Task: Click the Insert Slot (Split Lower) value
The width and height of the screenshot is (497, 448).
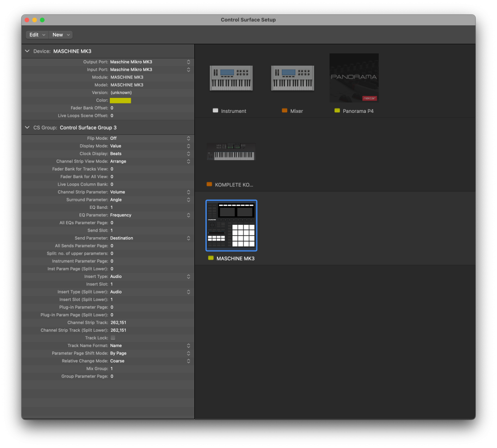Action: point(111,300)
